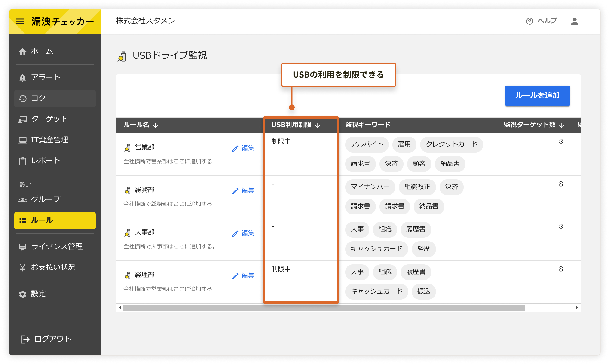Click the scrollbar left arrow

coord(120,308)
